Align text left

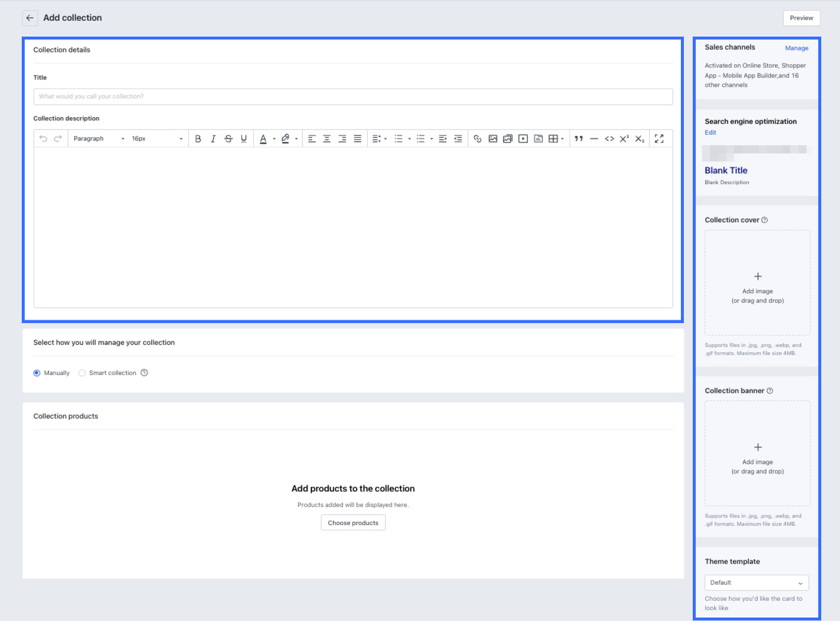pyautogui.click(x=312, y=139)
